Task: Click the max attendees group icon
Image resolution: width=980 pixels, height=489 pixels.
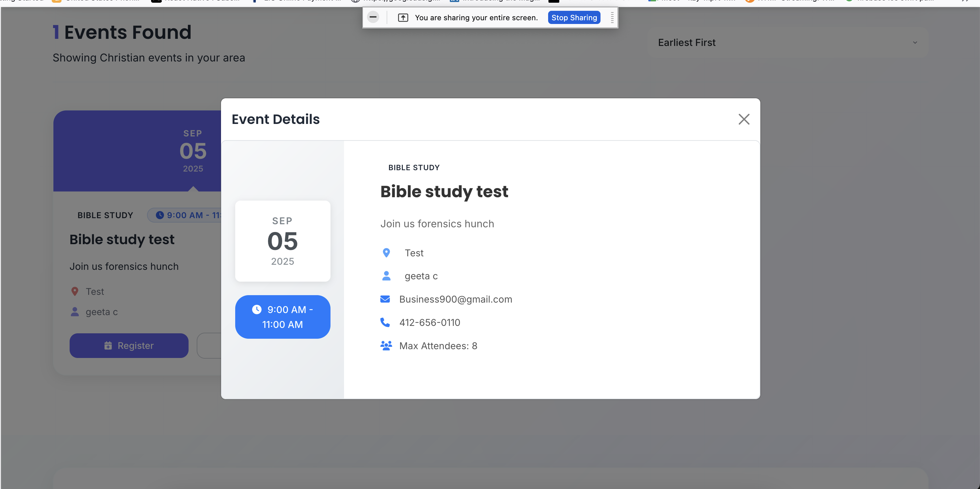Action: click(386, 346)
